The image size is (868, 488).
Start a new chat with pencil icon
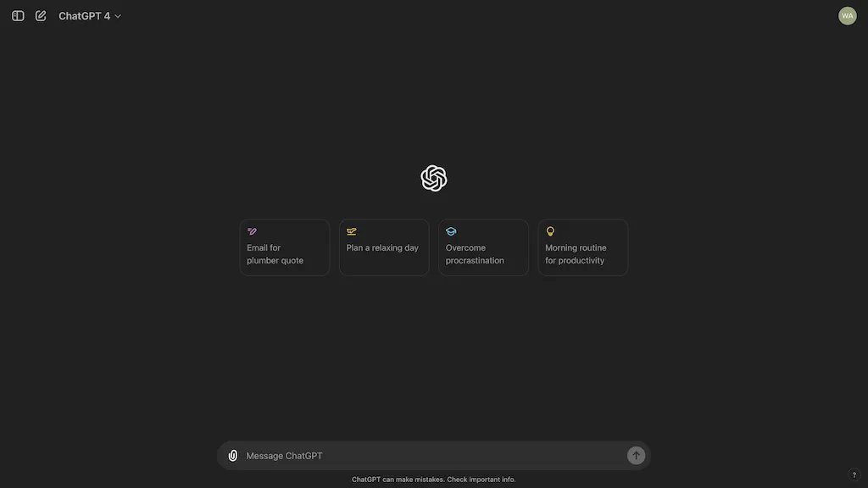coord(41,16)
